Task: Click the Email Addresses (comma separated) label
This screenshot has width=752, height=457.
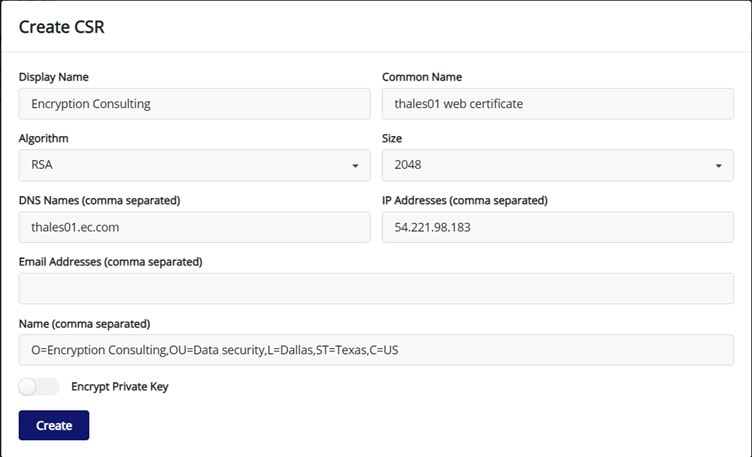Action: pos(110,262)
